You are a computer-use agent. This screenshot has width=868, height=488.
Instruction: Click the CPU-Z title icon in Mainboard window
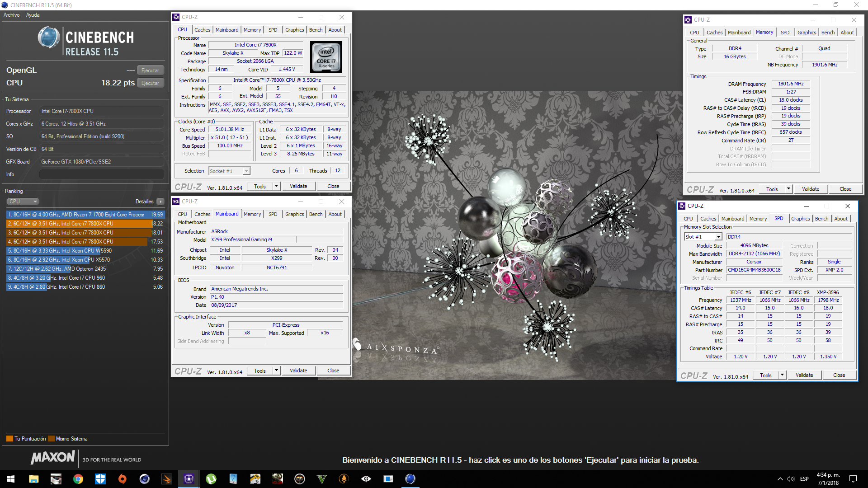(x=176, y=202)
